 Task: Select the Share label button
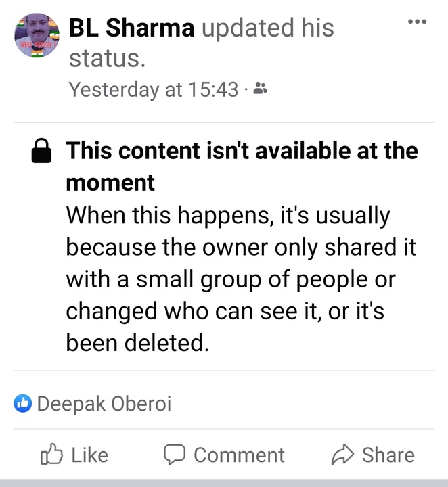(388, 455)
